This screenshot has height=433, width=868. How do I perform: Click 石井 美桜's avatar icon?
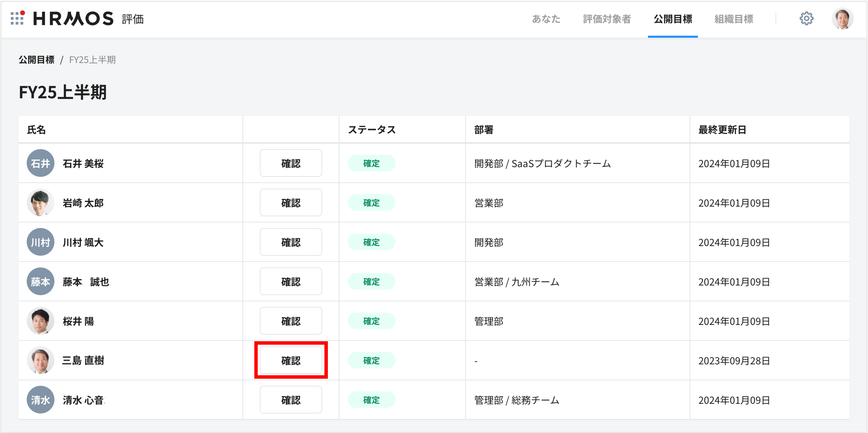point(41,163)
